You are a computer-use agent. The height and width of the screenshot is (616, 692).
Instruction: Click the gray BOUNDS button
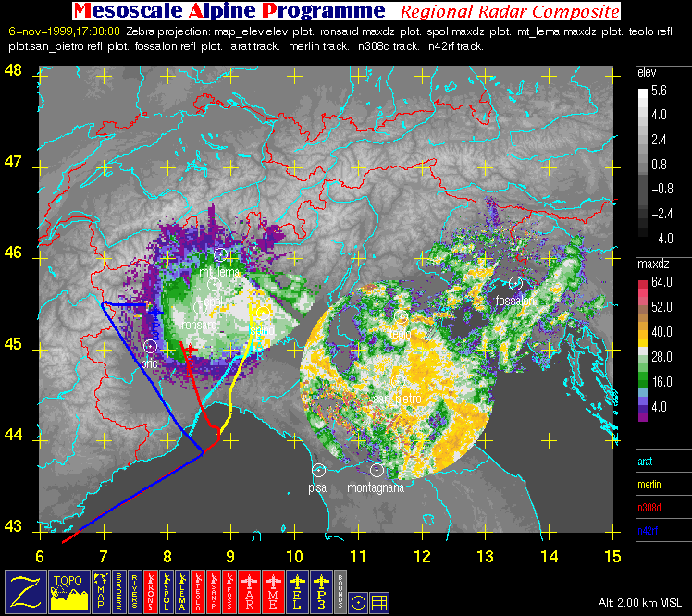click(340, 591)
